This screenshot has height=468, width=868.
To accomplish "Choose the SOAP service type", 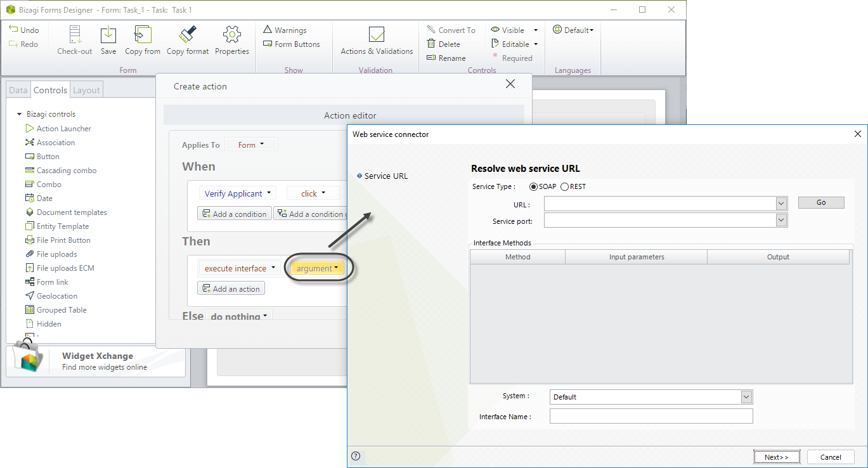I will pyautogui.click(x=534, y=186).
